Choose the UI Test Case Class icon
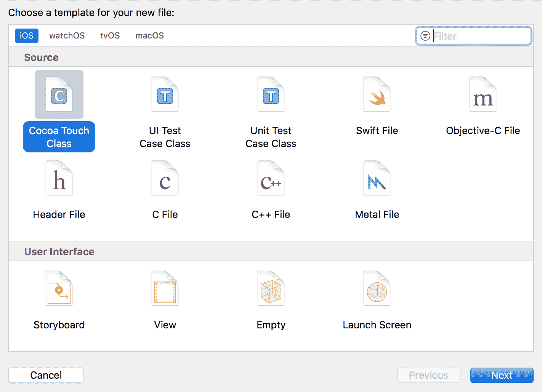542x392 pixels. click(x=165, y=94)
